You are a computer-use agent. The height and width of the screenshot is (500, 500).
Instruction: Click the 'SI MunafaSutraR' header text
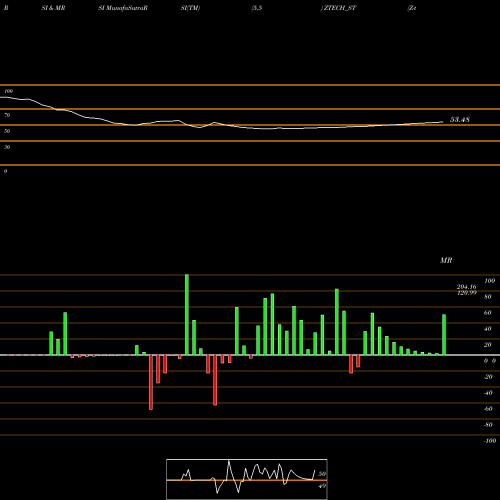(x=123, y=8)
